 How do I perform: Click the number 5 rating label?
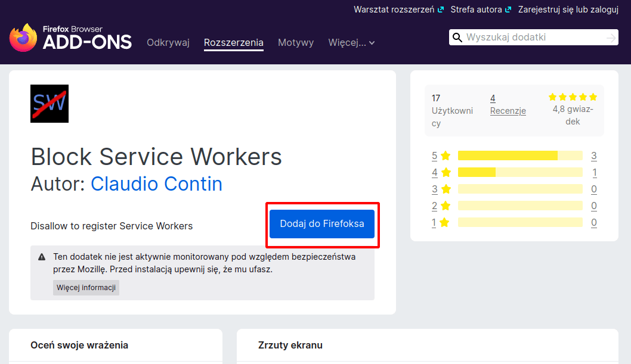pos(435,156)
